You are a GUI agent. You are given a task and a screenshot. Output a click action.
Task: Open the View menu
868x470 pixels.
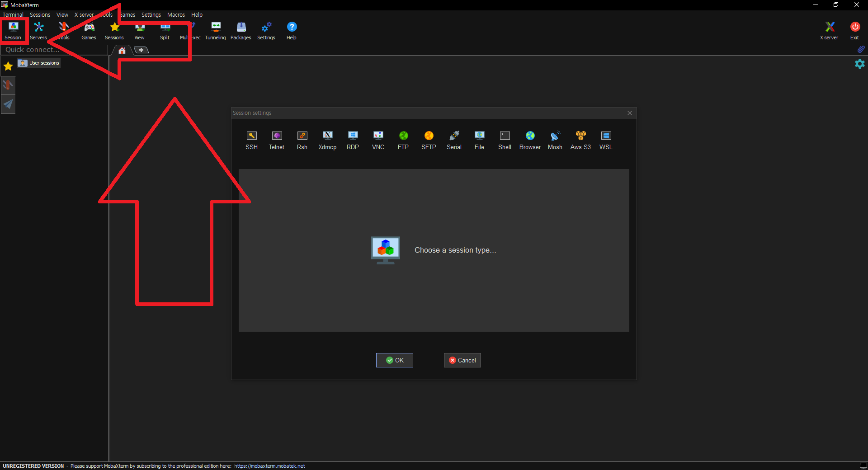[62, 15]
